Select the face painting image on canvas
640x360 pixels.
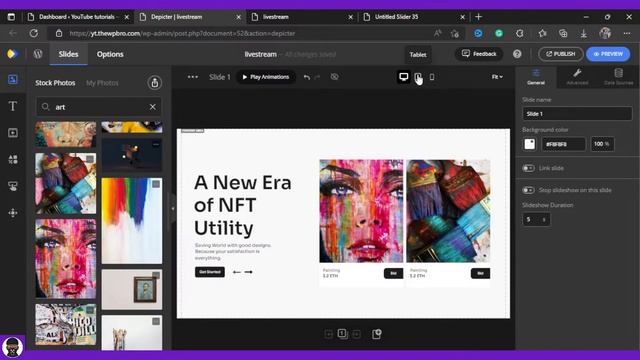[361, 211]
